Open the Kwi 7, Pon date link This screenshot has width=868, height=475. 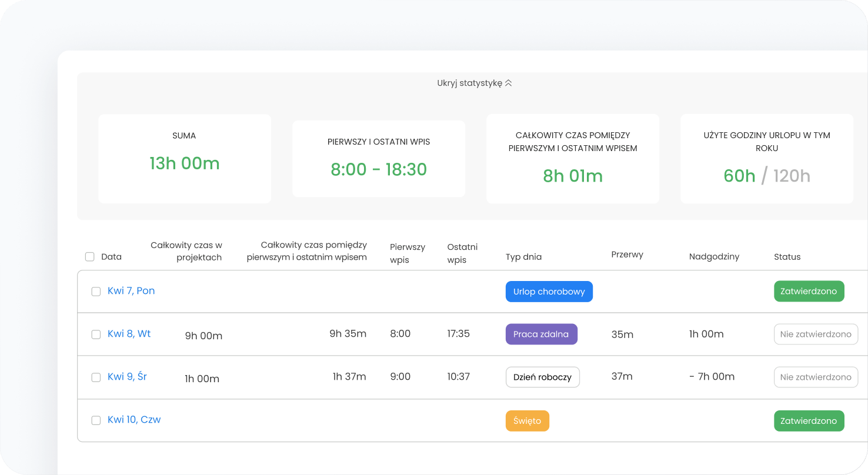131,291
